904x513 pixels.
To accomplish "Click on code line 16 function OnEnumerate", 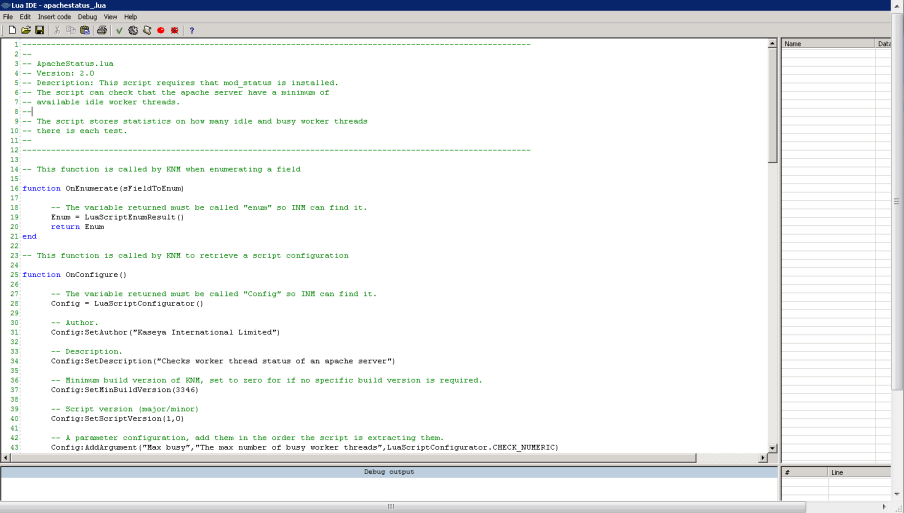I will coord(102,188).
